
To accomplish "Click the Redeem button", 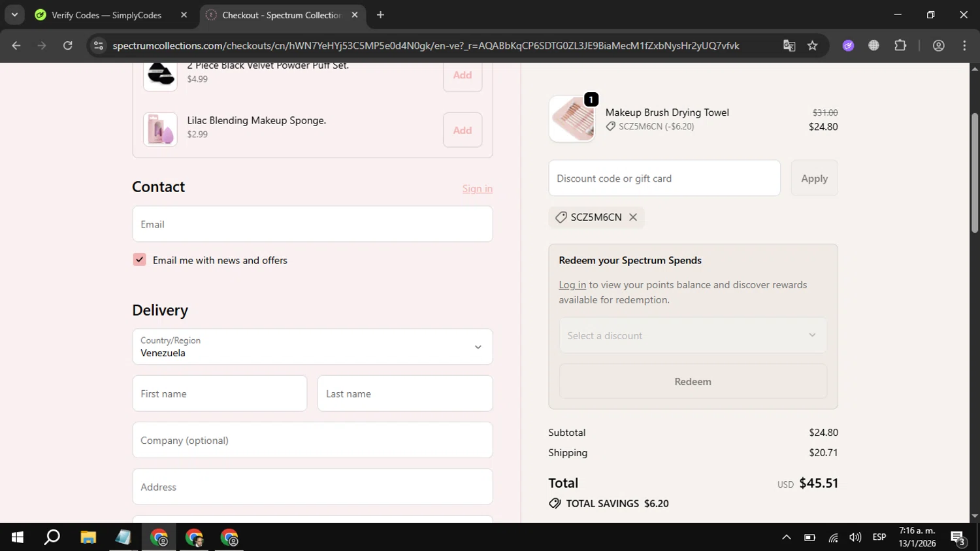I will pos(693,381).
